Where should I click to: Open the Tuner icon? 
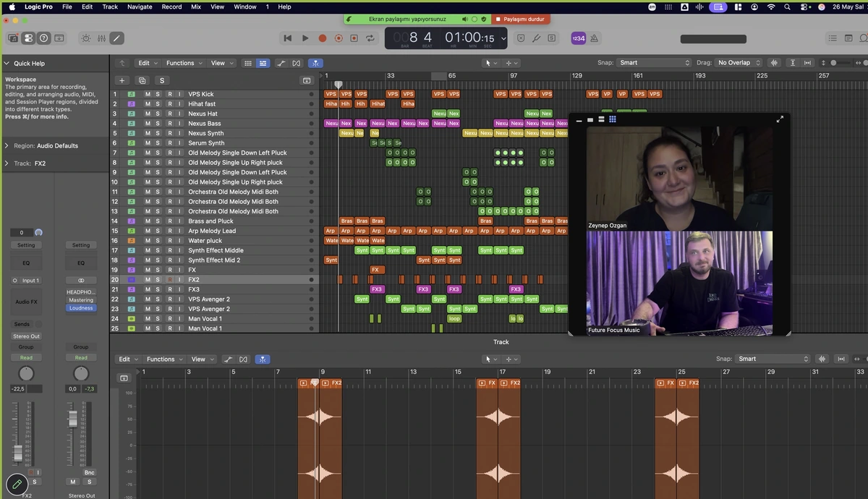coord(537,38)
